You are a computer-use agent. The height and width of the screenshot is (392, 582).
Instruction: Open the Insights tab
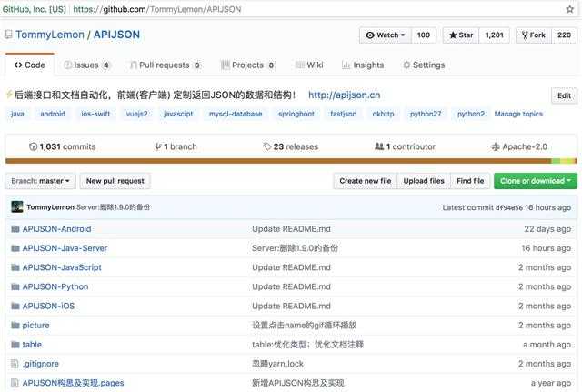[x=363, y=65]
